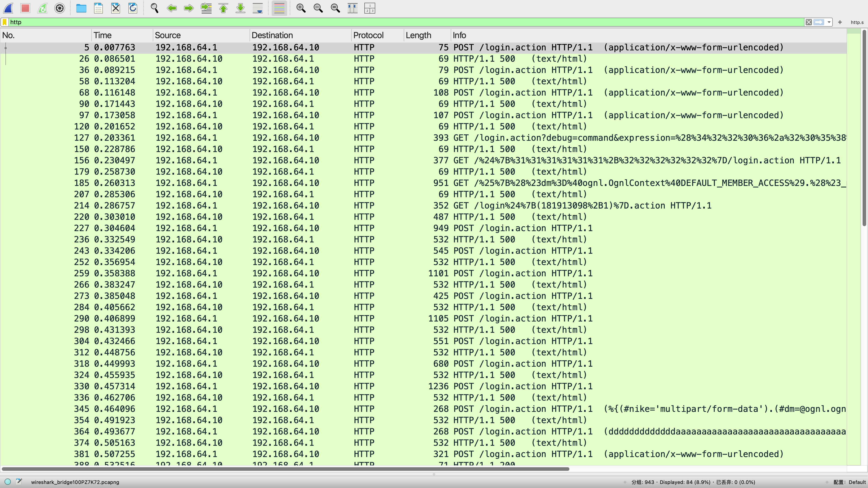Clear the display filter
This screenshot has height=488, width=868.
pos(809,22)
